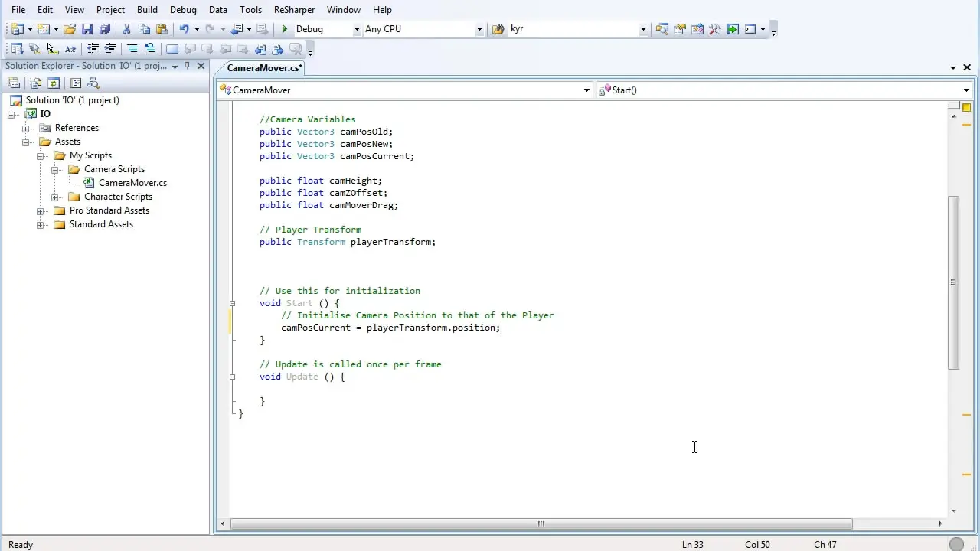
Task: Collapse the Start method outline region
Action: pyautogui.click(x=233, y=303)
